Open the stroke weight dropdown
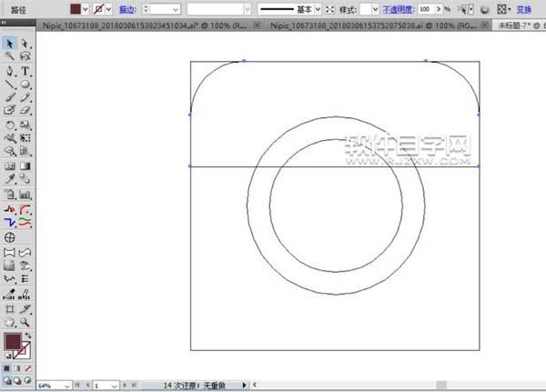Screen dimensions: 546x392 [x=176, y=8]
